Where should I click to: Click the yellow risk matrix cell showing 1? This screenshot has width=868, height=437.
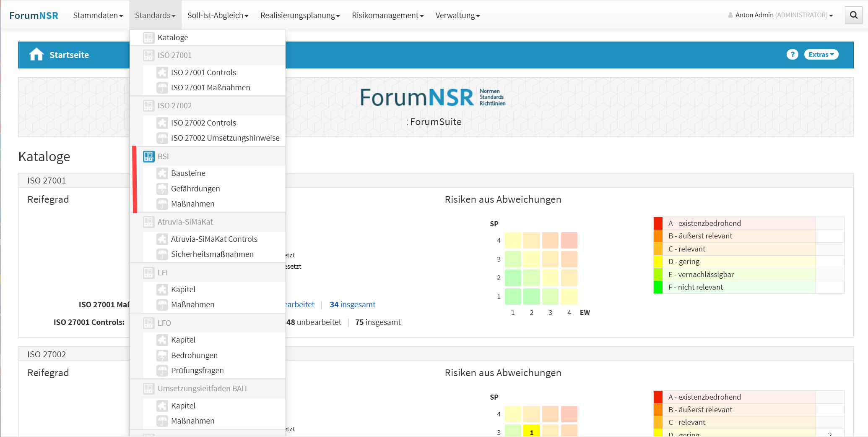pos(531,431)
